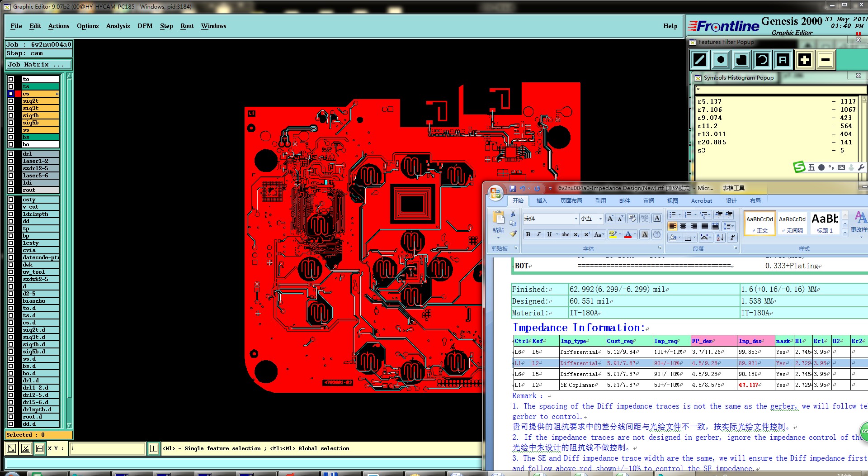Select the arc feature filter icon
This screenshot has height=476, width=868.
click(x=762, y=60)
